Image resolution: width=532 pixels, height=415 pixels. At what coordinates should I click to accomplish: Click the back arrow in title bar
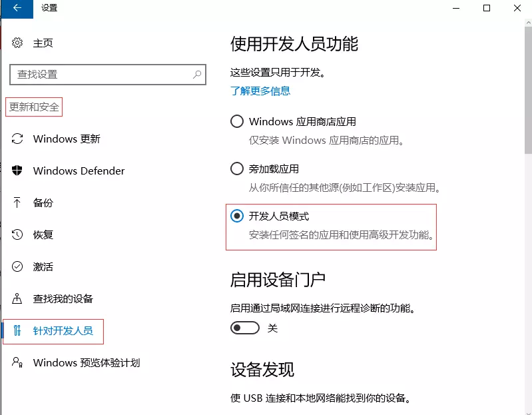17,8
